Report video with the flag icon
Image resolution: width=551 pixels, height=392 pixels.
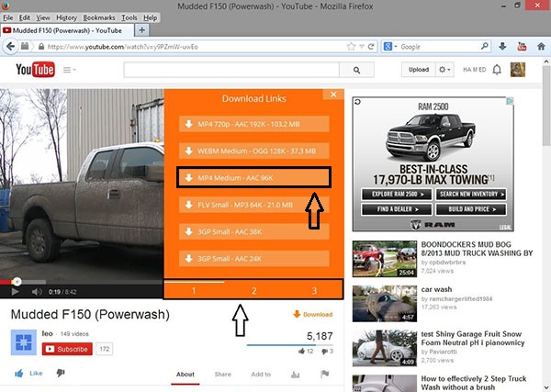pos(325,375)
